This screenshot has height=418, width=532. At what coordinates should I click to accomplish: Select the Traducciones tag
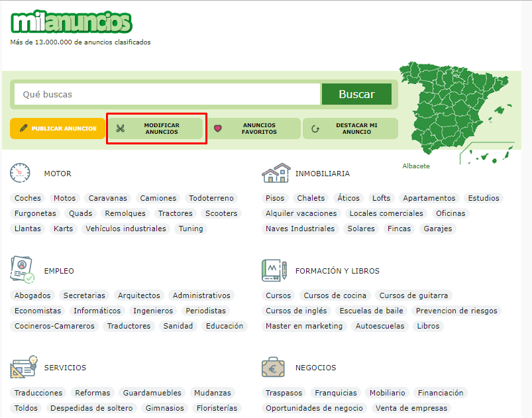(x=38, y=393)
